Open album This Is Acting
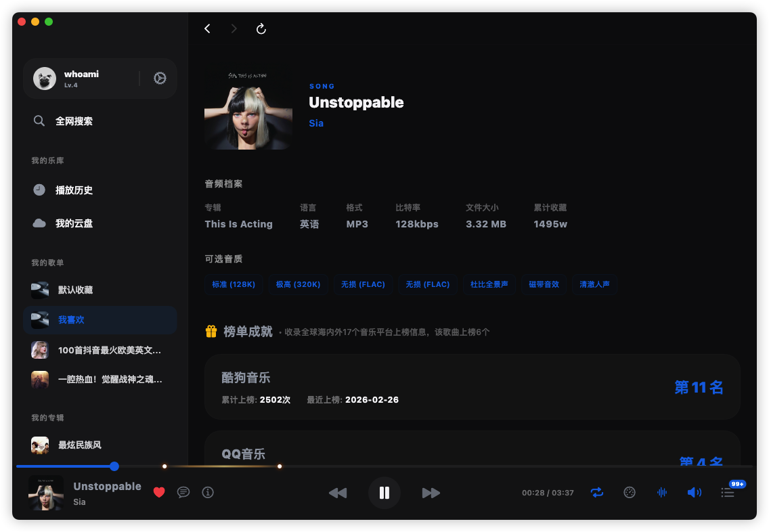 pos(238,224)
